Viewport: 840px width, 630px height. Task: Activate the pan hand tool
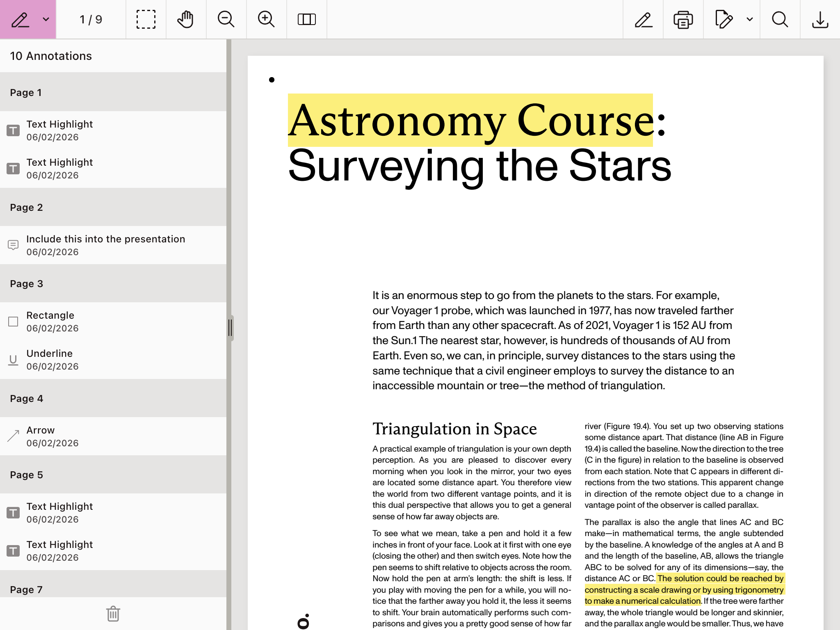coord(186,19)
